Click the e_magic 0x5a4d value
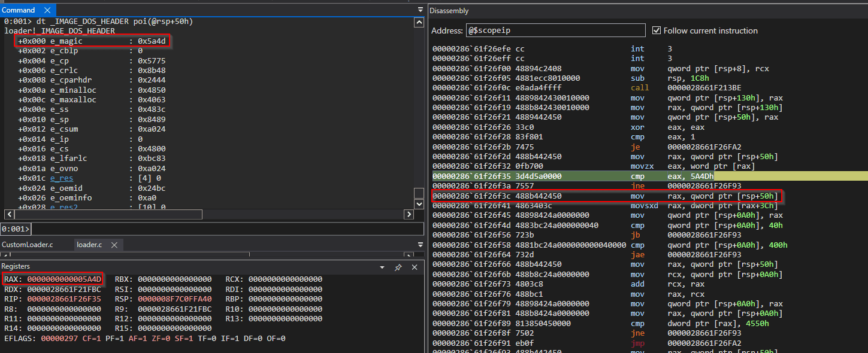 (152, 41)
